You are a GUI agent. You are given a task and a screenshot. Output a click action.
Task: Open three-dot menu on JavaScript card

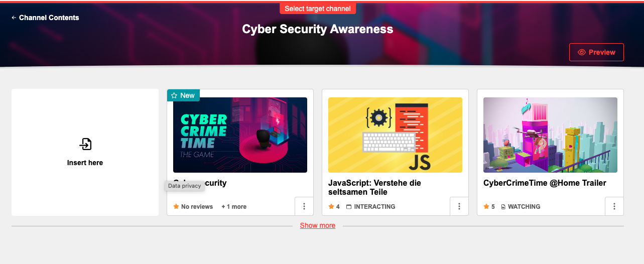pyautogui.click(x=459, y=206)
